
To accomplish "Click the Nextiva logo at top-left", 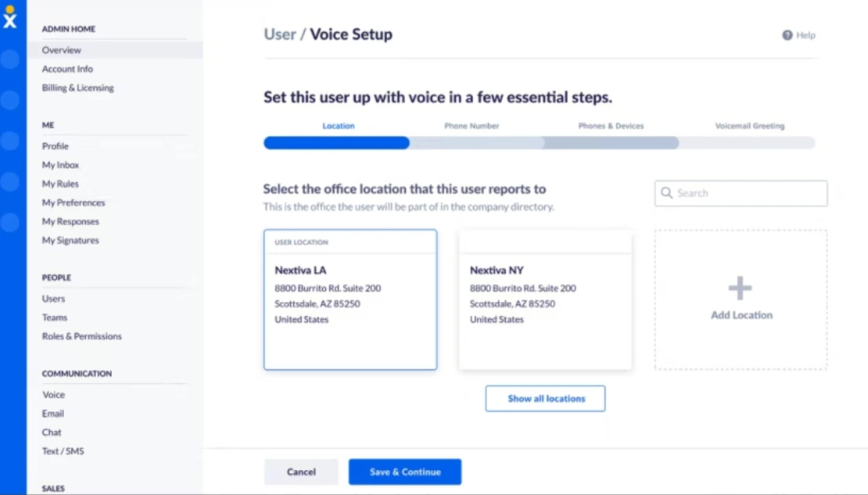I will click(x=10, y=20).
